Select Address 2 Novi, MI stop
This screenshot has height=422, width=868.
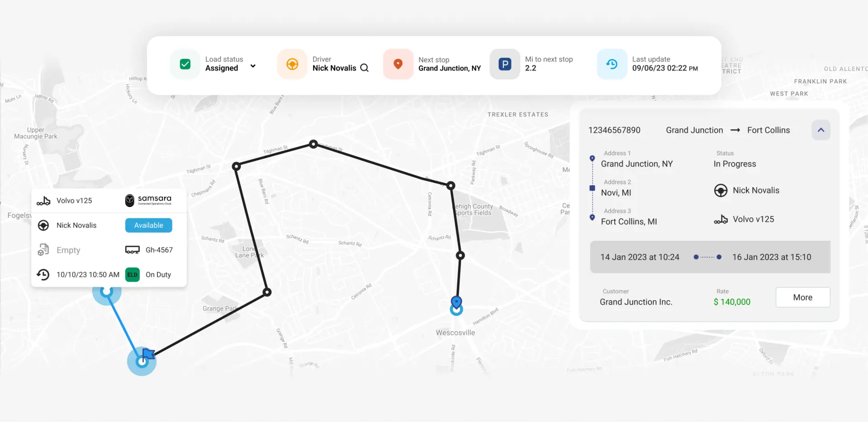click(x=616, y=192)
